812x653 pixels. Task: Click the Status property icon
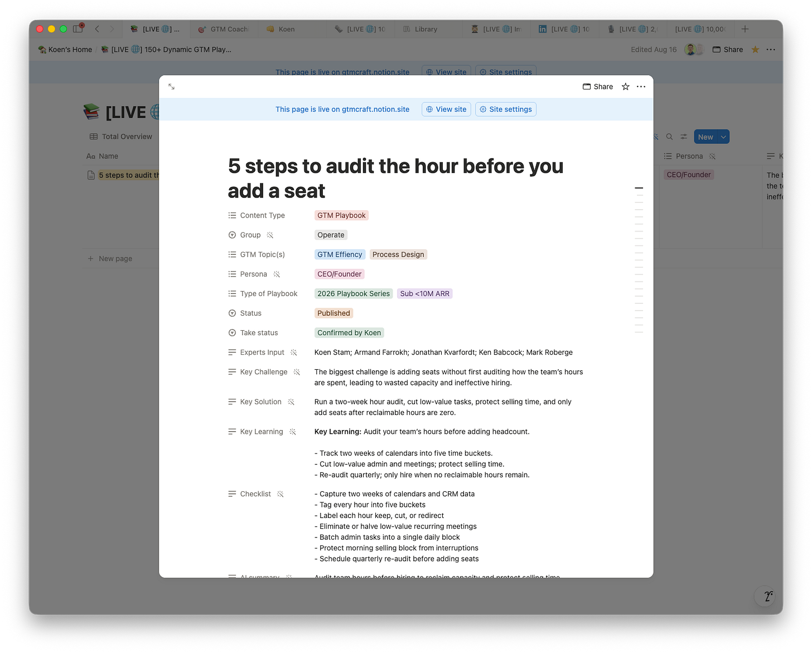click(x=232, y=313)
